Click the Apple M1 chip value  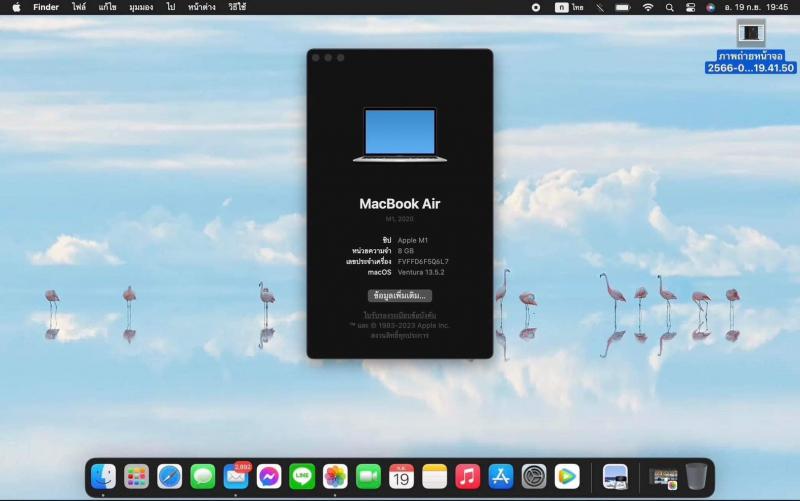[x=413, y=240]
